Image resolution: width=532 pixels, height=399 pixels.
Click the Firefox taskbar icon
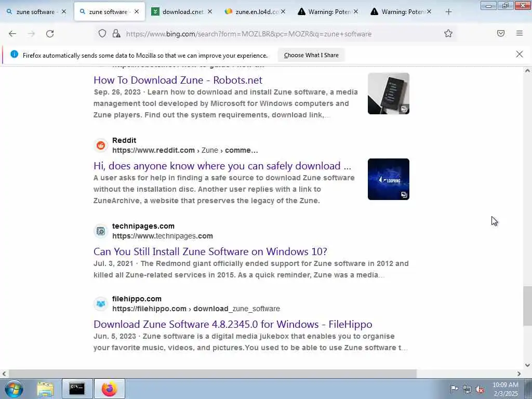[x=109, y=389]
